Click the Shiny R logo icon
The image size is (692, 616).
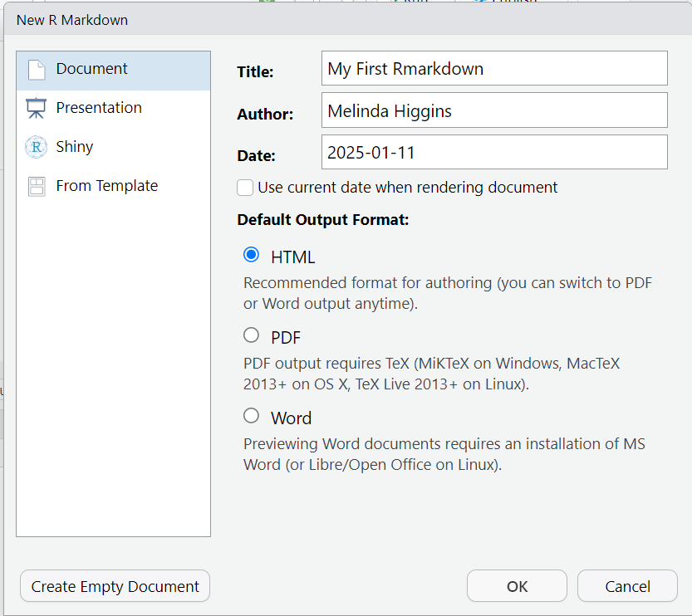pos(36,147)
